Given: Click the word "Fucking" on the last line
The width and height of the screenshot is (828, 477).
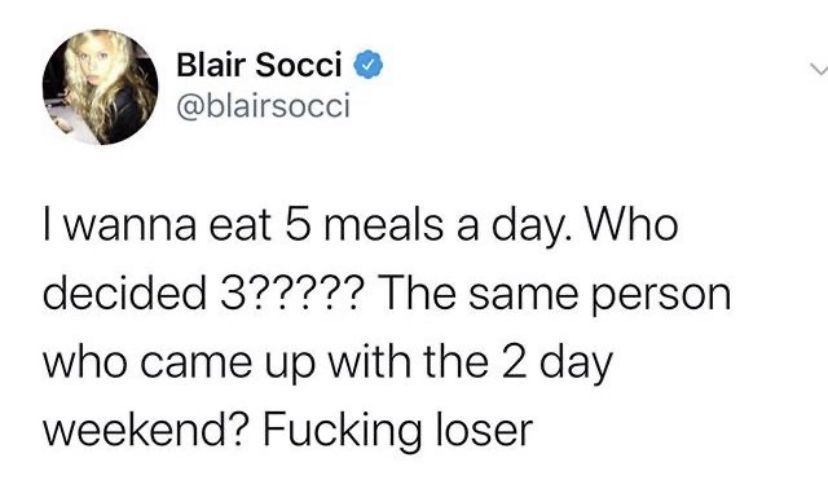Looking at the screenshot, I should click(x=342, y=433).
